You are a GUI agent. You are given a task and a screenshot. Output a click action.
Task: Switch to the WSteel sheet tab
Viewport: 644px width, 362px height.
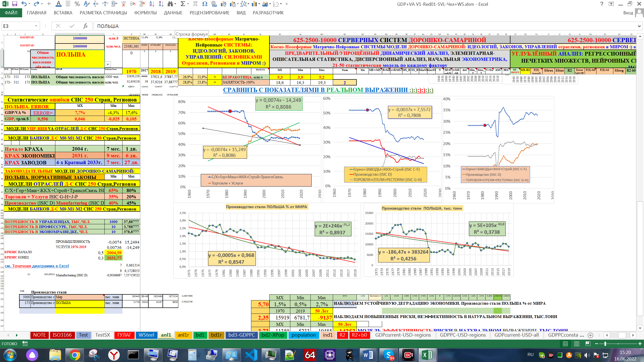click(146, 335)
